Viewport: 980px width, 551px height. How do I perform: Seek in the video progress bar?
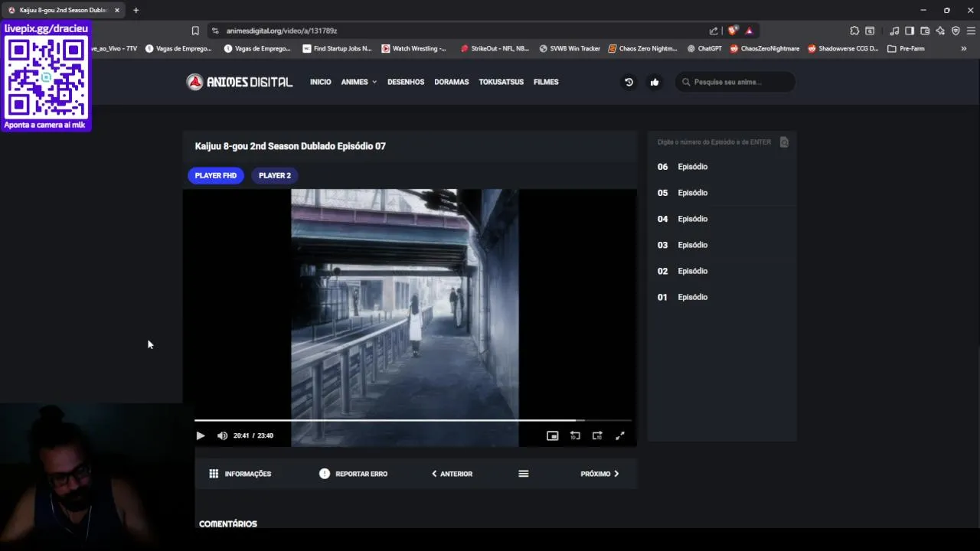click(413, 420)
